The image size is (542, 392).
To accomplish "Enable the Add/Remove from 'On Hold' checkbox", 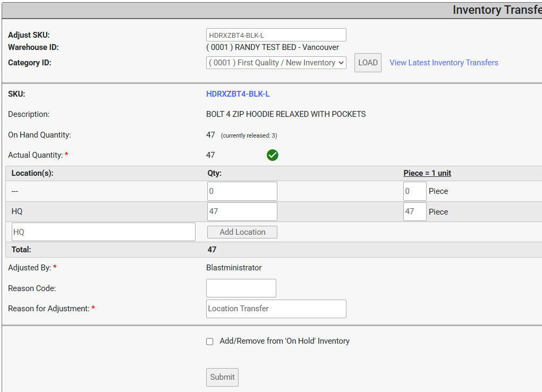I will pyautogui.click(x=210, y=342).
